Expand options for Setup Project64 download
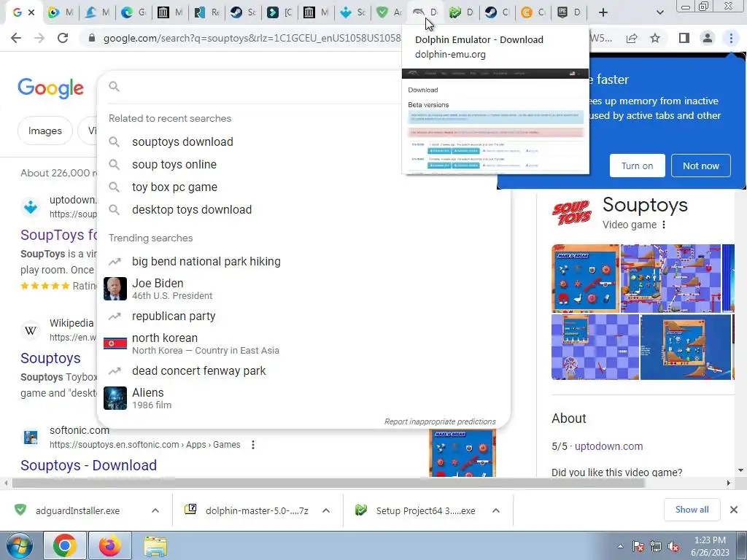 pyautogui.click(x=496, y=510)
